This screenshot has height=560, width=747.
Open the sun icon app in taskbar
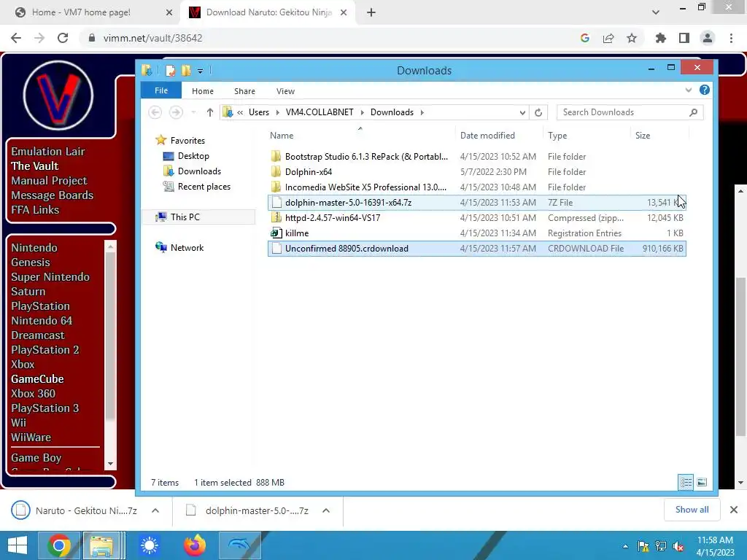(x=149, y=545)
